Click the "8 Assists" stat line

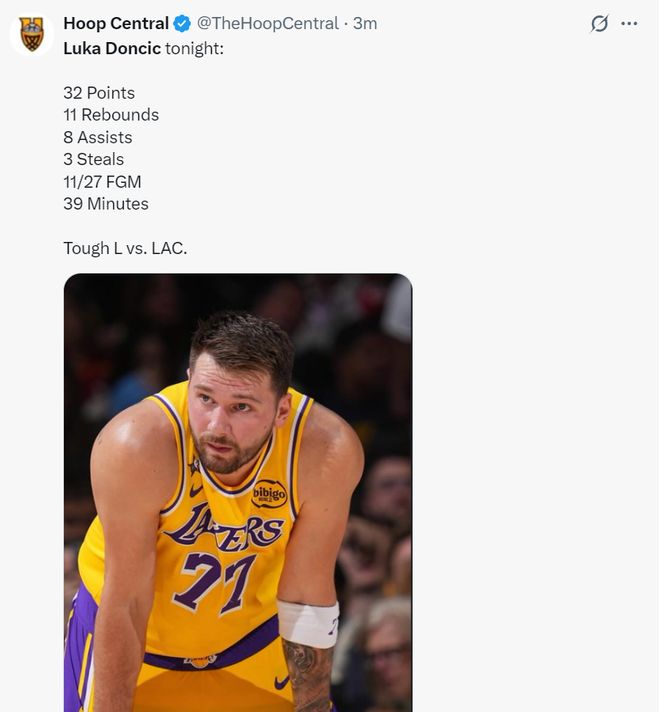(x=98, y=137)
